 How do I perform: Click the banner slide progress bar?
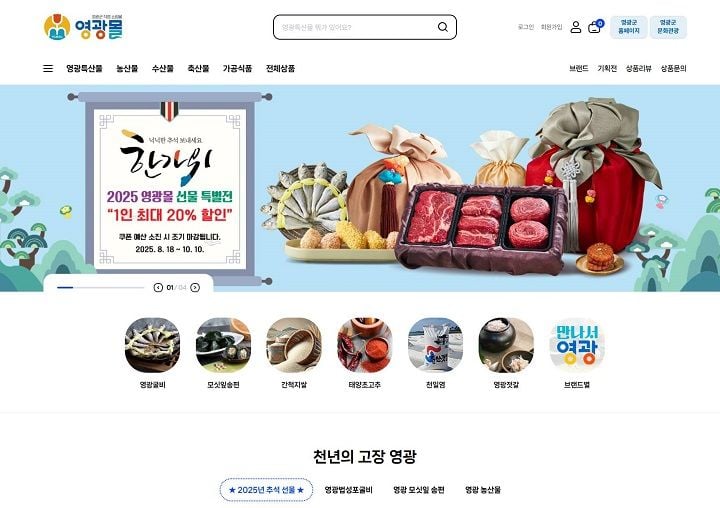tap(101, 288)
